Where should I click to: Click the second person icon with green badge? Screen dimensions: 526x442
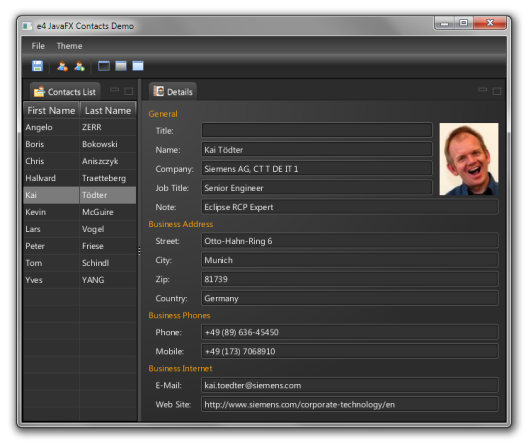pos(80,66)
